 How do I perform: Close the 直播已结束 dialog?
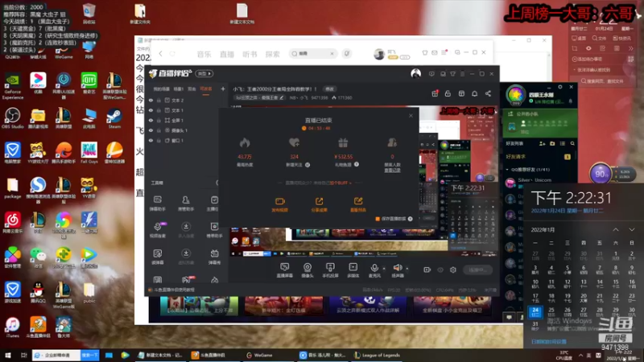411,116
